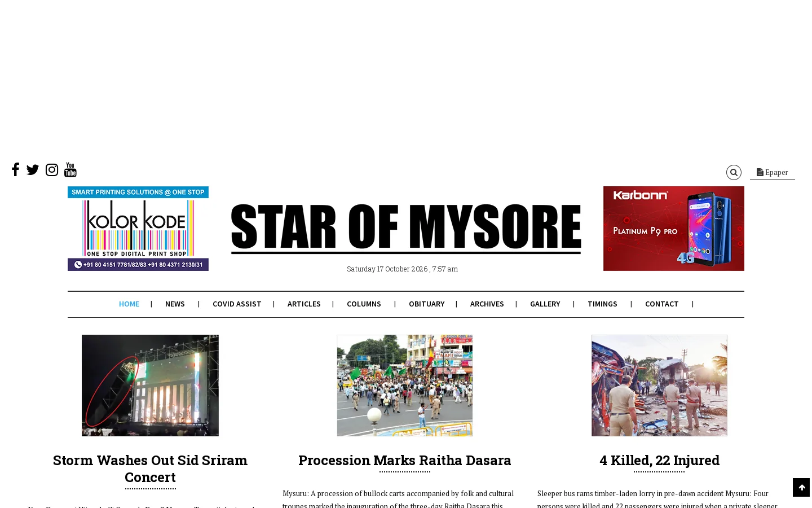Open the Epaper link
This screenshot has height=508, width=812.
click(x=773, y=172)
